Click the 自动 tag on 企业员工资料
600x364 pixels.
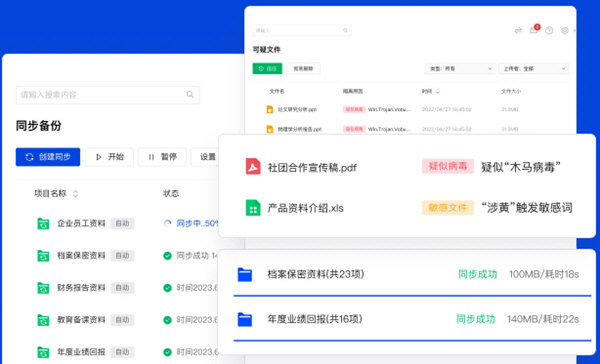(122, 224)
